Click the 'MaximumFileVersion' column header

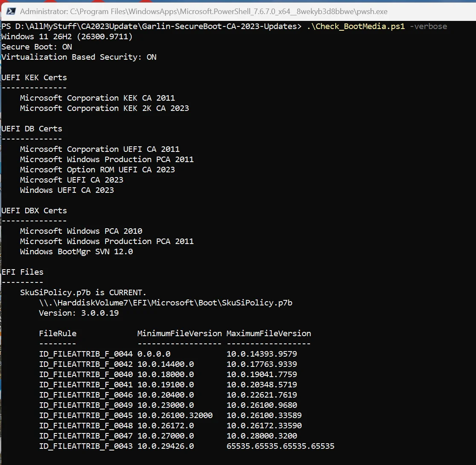[x=269, y=334]
